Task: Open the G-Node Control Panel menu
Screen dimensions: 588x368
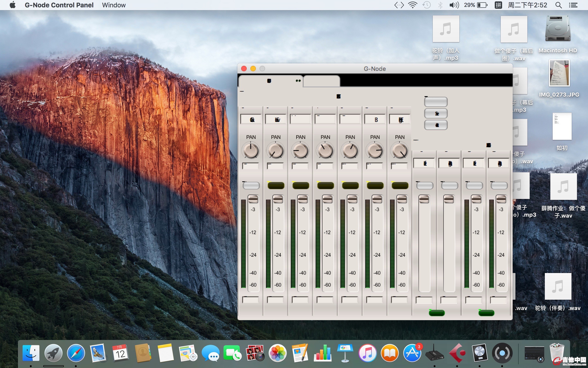Action: click(59, 5)
